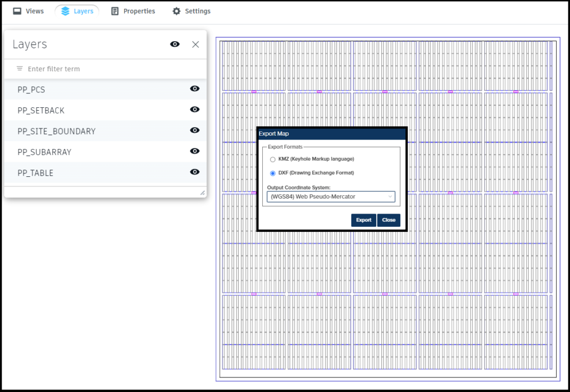Image resolution: width=570 pixels, height=392 pixels.
Task: Open the Views tab
Action: (28, 11)
